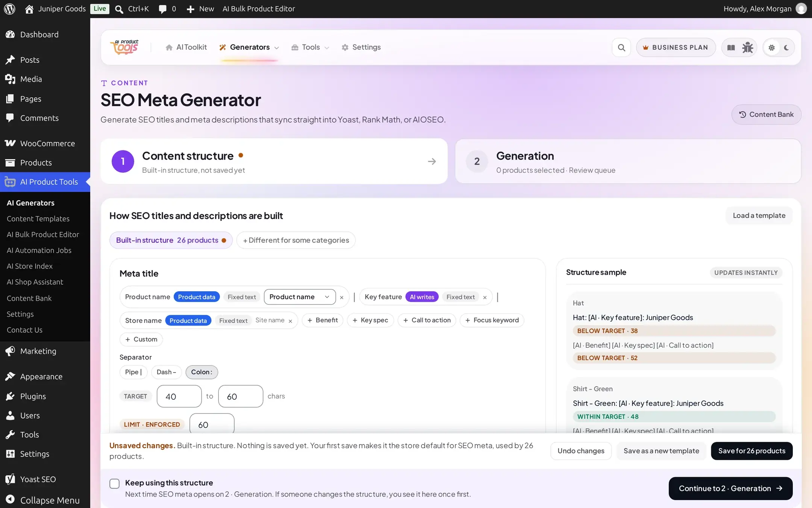The height and width of the screenshot is (508, 812).
Task: Open the AI Toolkit tab
Action: pyautogui.click(x=186, y=47)
